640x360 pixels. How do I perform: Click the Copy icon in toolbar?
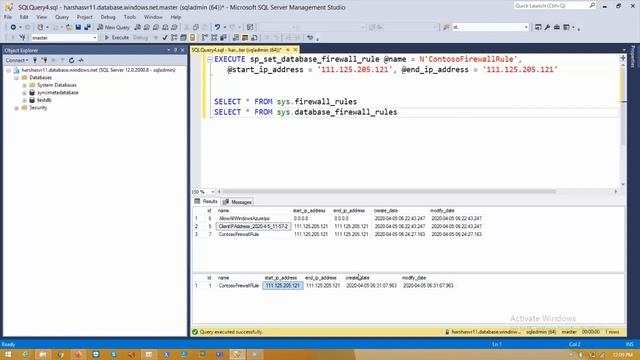196,27
